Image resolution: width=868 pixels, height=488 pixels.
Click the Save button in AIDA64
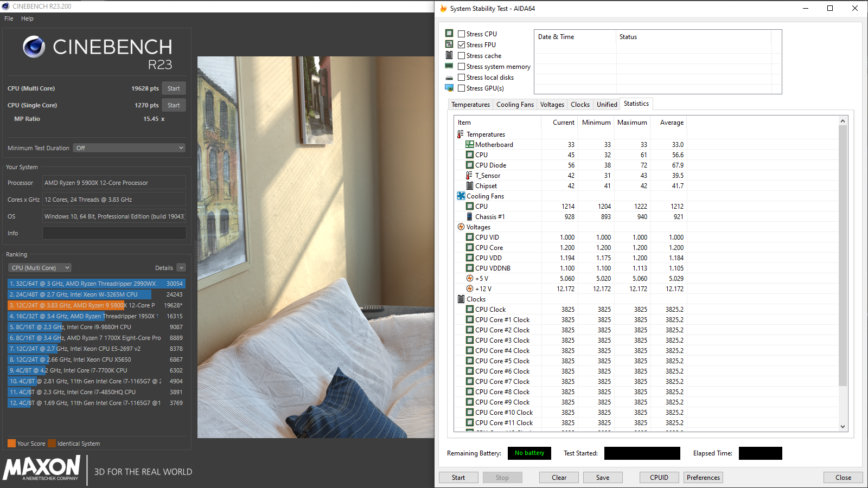[603, 478]
